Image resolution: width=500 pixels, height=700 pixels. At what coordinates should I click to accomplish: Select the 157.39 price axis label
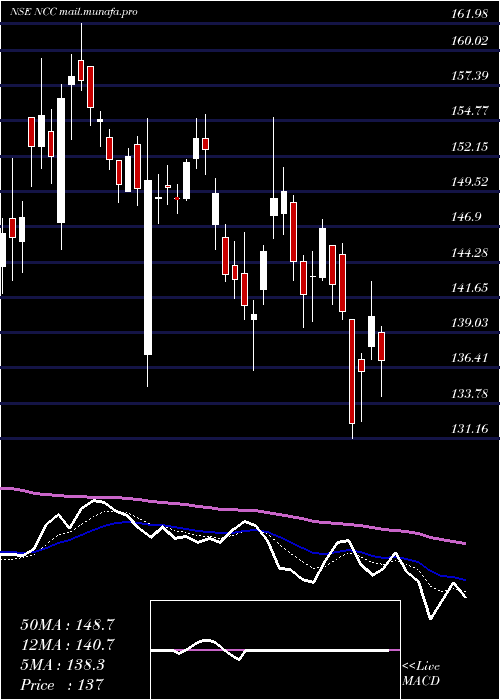pos(471,76)
